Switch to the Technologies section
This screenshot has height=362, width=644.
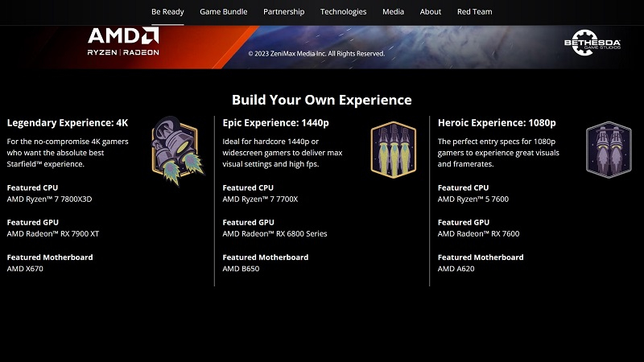[343, 12]
